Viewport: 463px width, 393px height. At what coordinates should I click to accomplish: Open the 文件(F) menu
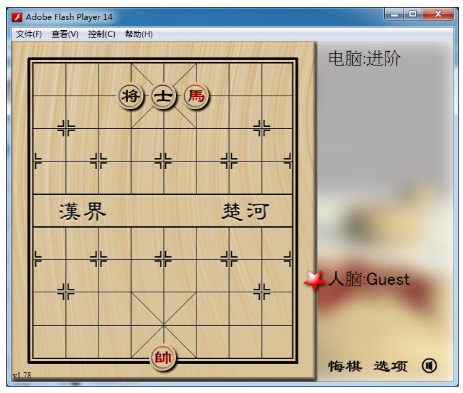coord(29,34)
